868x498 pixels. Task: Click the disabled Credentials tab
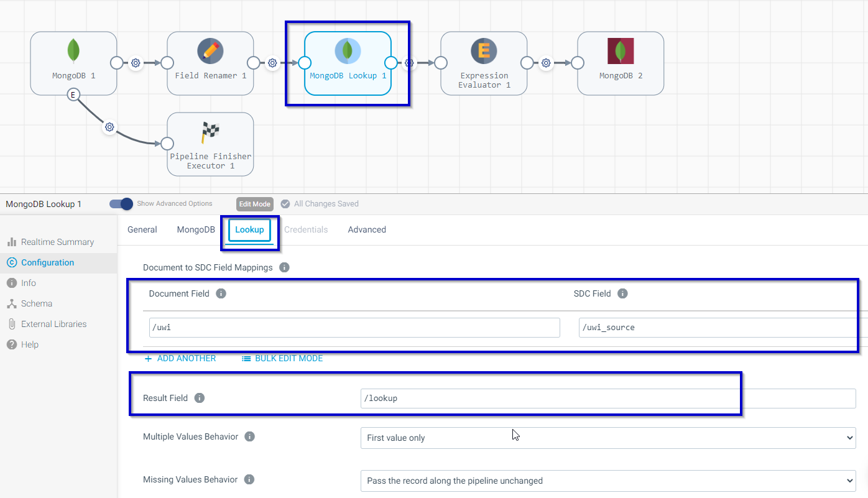click(x=306, y=229)
